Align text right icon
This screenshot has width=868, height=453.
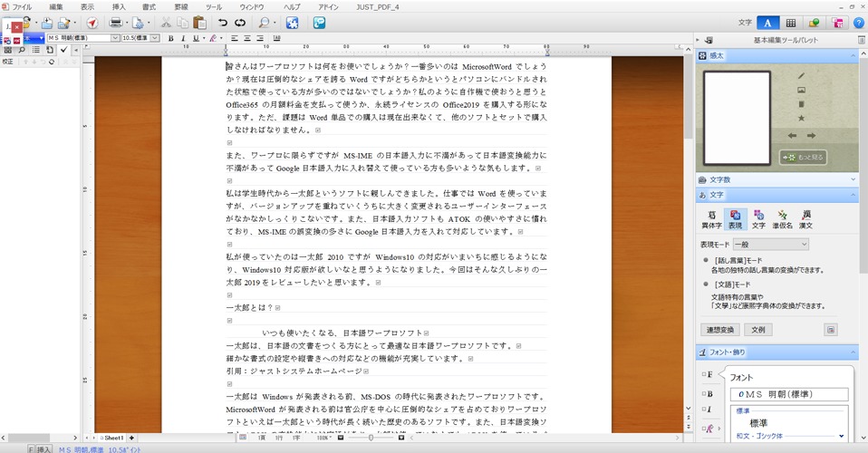coord(260,38)
